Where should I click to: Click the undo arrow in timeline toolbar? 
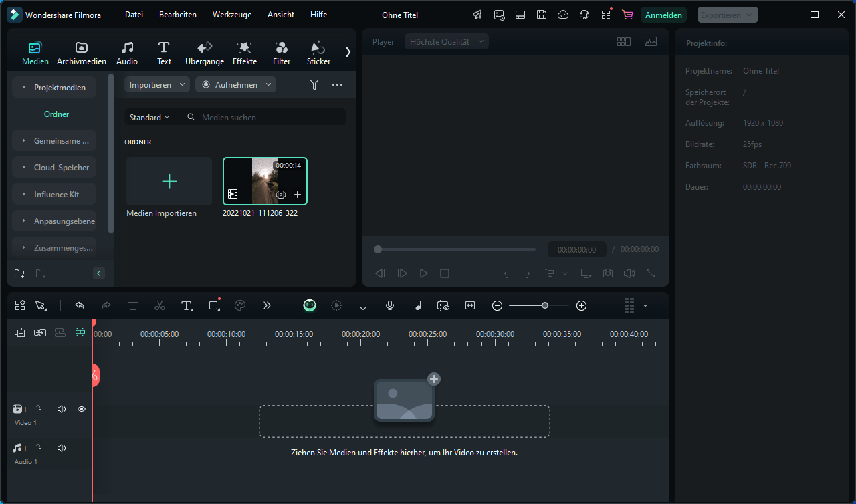tap(80, 305)
